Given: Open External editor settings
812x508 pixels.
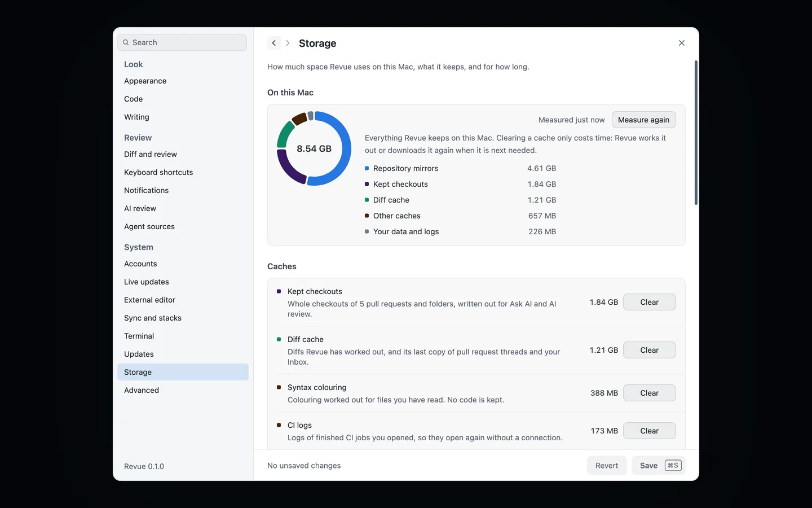Looking at the screenshot, I should coord(183,300).
